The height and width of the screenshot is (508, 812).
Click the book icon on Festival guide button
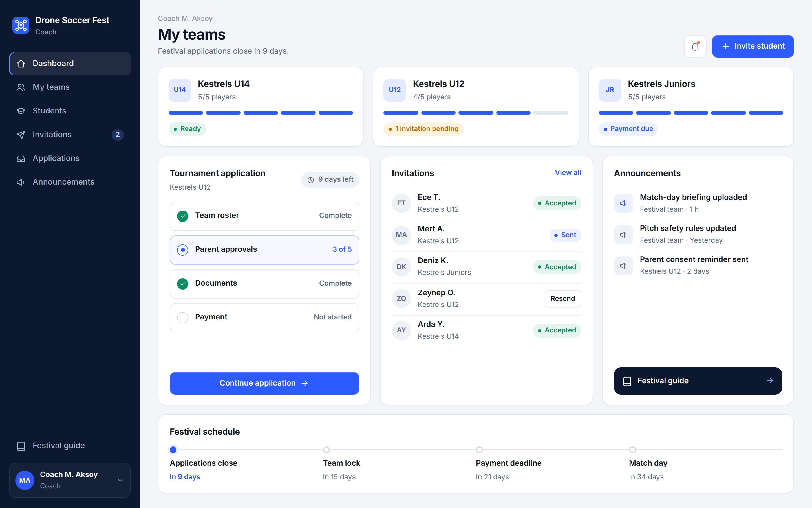pyautogui.click(x=627, y=381)
